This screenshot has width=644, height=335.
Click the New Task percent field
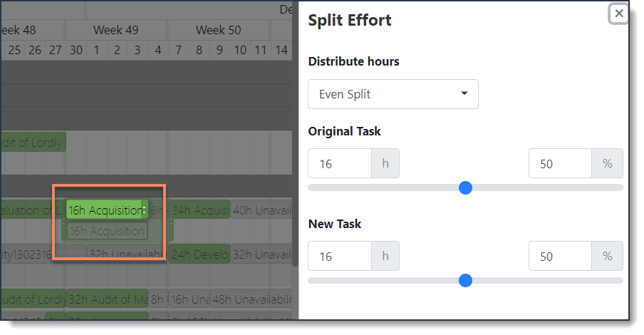tap(560, 256)
